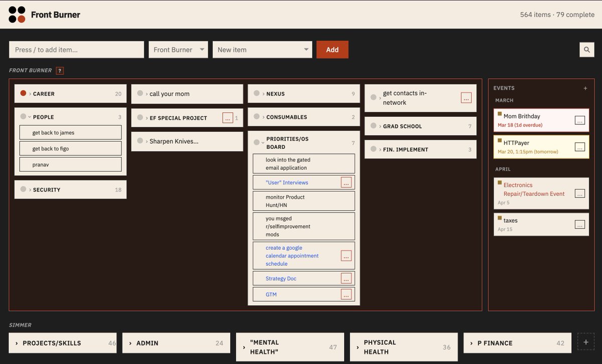Click the red Add button
Viewport: 602px width, 364px height.
[332, 50]
